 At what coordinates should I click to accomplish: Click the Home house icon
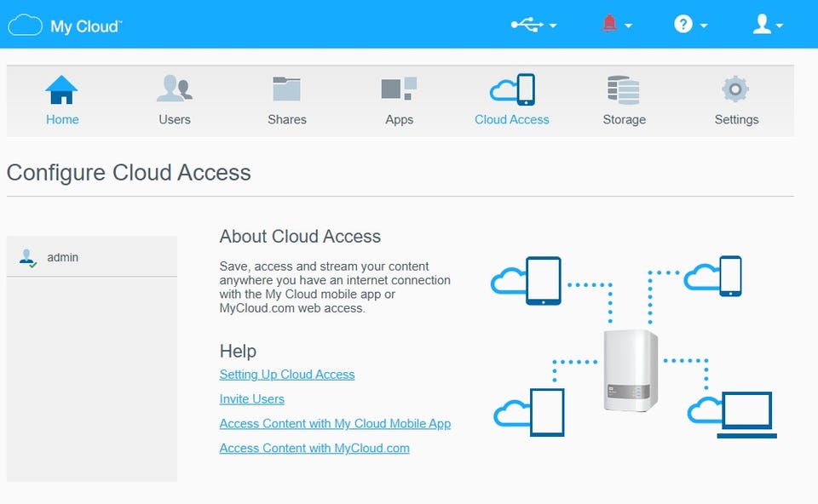61,89
